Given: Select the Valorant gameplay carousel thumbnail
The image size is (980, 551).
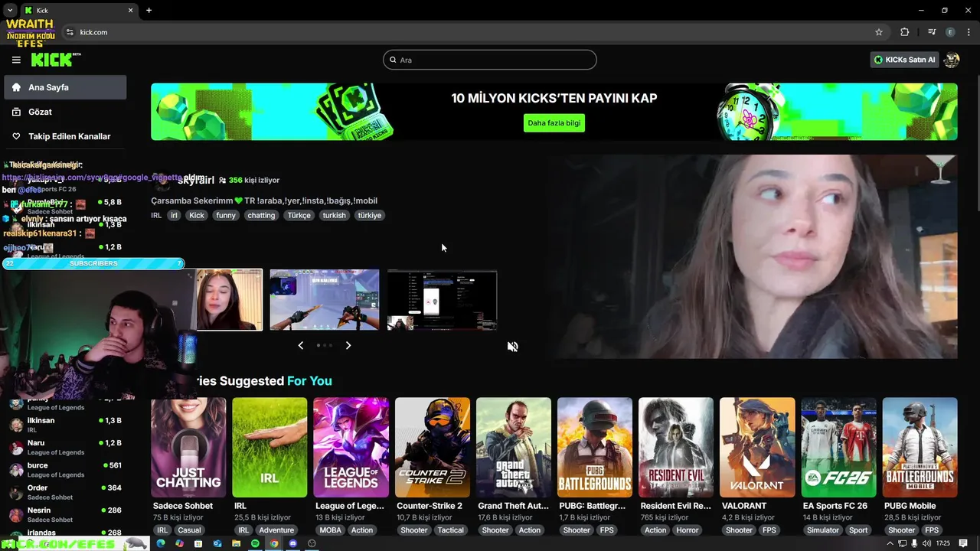Looking at the screenshot, I should (325, 300).
